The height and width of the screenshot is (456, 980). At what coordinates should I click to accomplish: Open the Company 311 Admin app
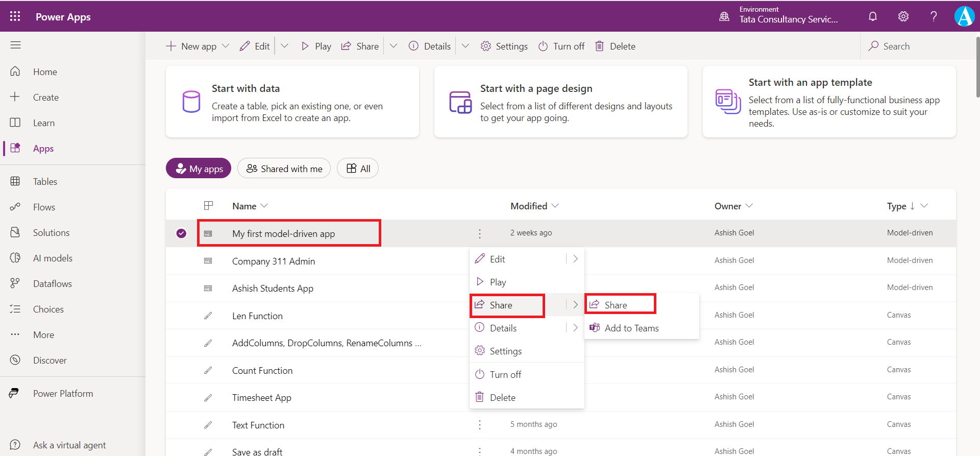coord(274,261)
